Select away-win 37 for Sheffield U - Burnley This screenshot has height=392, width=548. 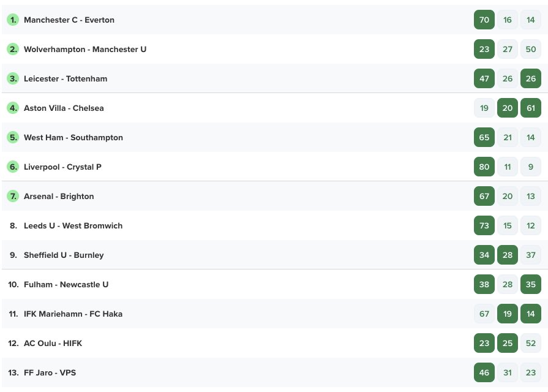coord(530,255)
